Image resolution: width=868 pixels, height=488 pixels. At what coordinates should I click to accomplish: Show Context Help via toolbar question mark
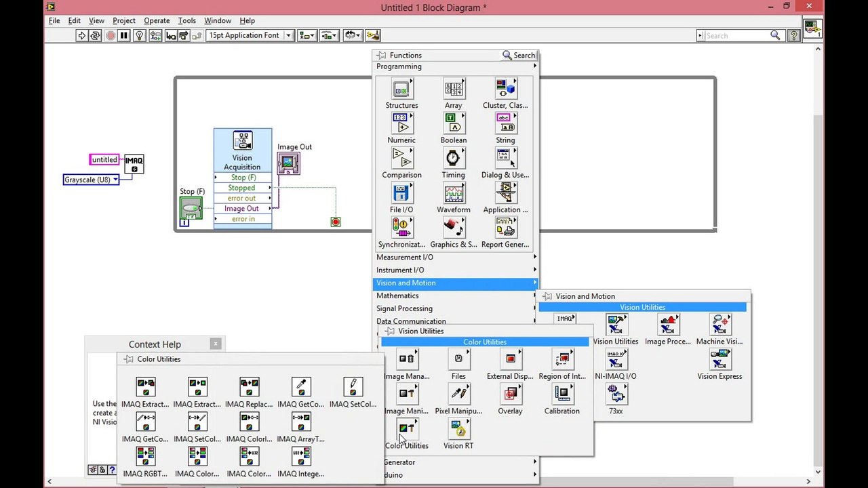pyautogui.click(x=793, y=35)
